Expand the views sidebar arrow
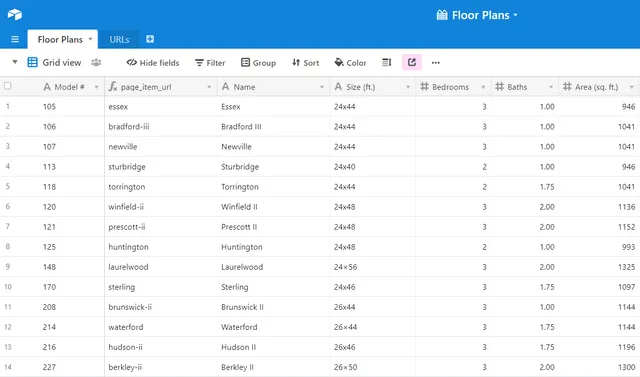Screen dimensions: 640x377 [15, 62]
